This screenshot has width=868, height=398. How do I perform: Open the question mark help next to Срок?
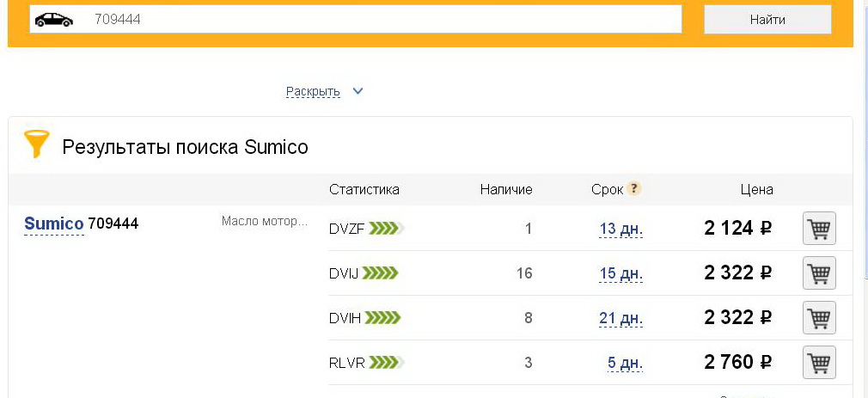coord(634,189)
